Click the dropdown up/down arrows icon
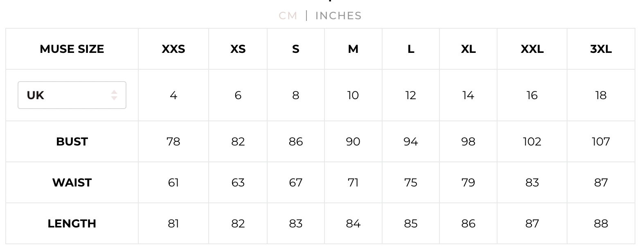Image resolution: width=644 pixels, height=250 pixels. click(x=114, y=95)
